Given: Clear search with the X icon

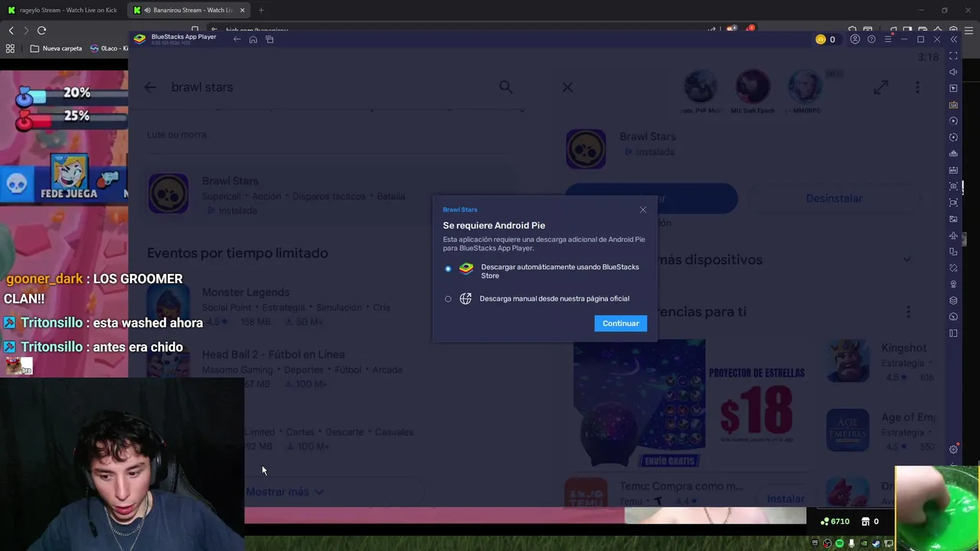Looking at the screenshot, I should (567, 87).
